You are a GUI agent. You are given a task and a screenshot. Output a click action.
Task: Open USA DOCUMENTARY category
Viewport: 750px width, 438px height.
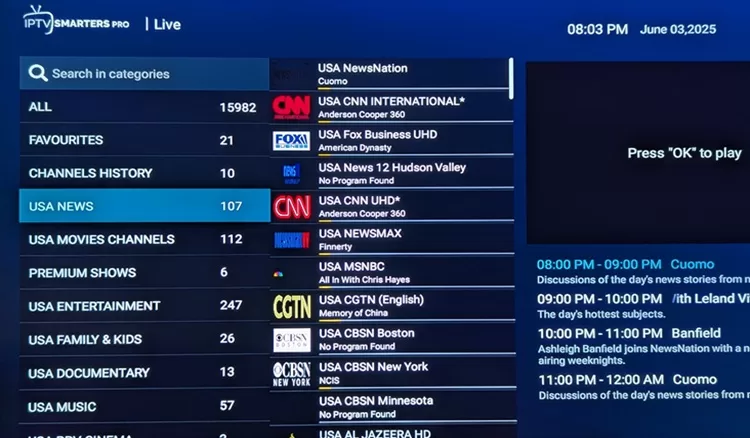[x=144, y=372]
